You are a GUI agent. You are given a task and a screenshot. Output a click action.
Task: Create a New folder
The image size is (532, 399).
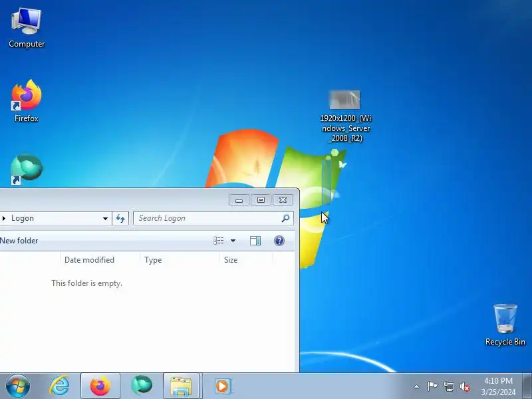[19, 241]
